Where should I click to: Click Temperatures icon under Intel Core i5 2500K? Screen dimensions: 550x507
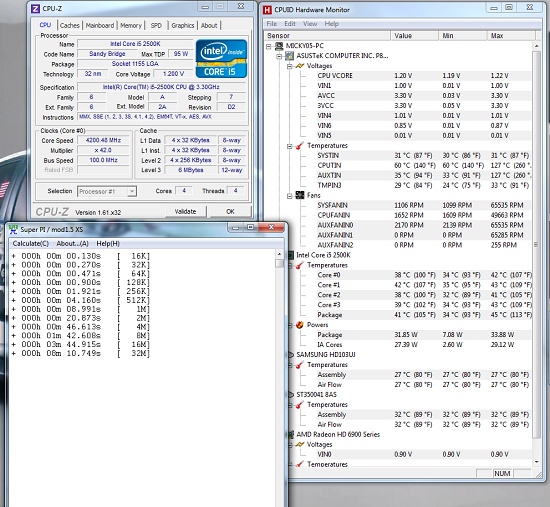coord(300,265)
